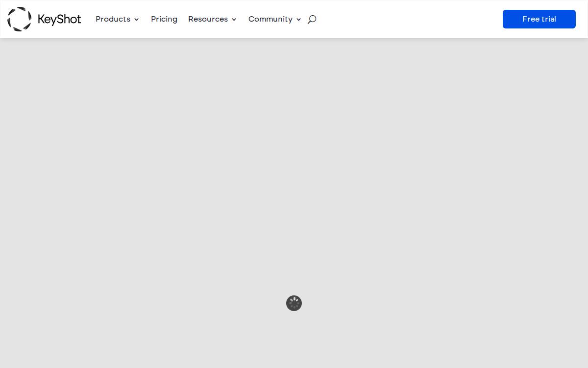Expand the Resources chevron arrow
This screenshot has width=588, height=368.
234,20
